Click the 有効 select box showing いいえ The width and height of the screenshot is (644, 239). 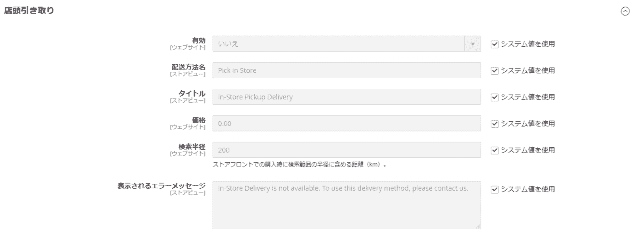click(338, 44)
